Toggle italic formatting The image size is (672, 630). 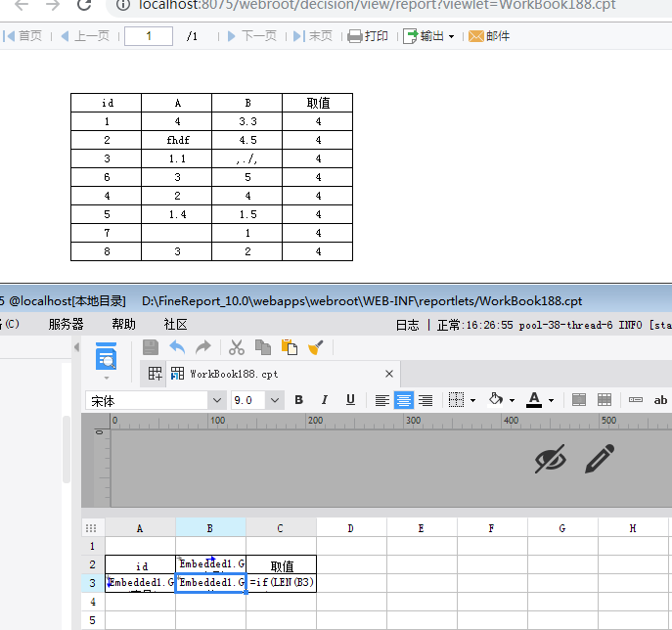(x=325, y=400)
